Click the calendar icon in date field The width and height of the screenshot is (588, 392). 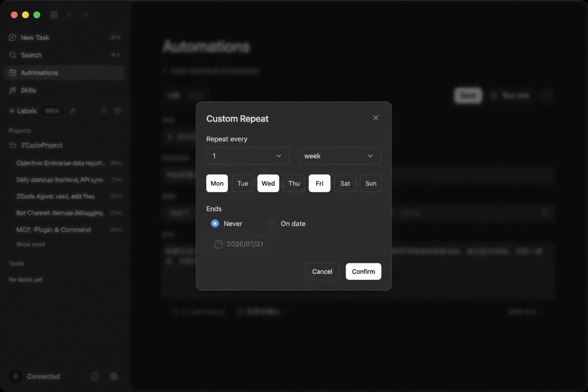pos(219,244)
